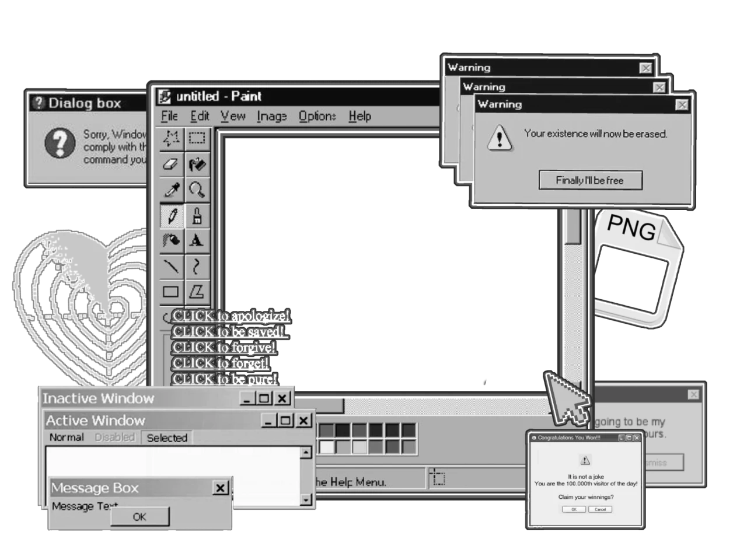This screenshot has height=560, width=747.
Task: Click the small help icon in Dialog box title
Action: tap(39, 103)
